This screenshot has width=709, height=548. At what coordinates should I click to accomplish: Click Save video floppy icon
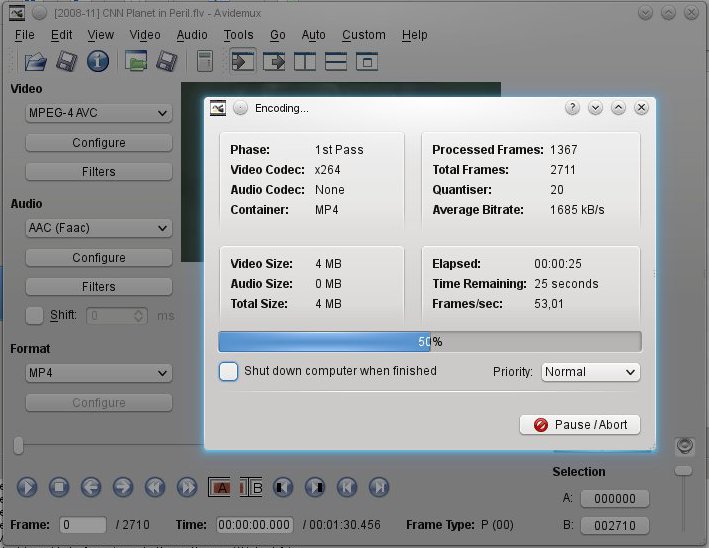pos(66,61)
